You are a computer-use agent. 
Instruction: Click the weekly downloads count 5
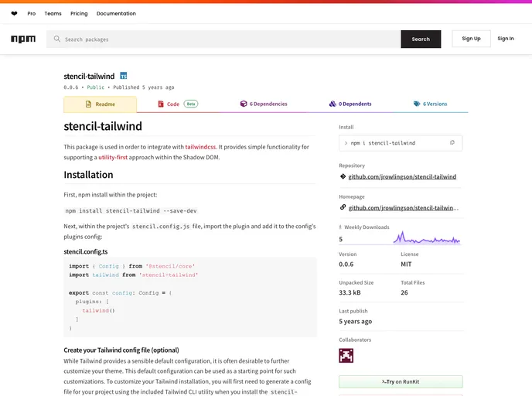tap(341, 239)
